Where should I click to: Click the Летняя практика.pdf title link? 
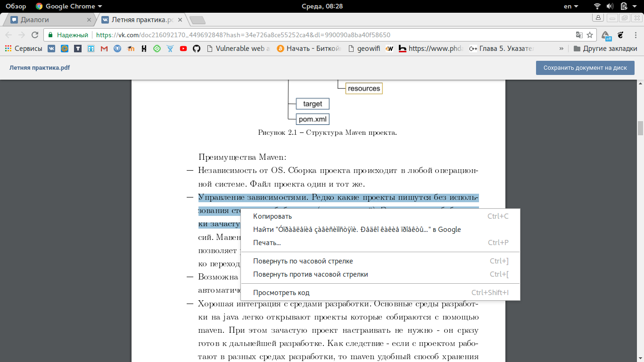(40, 68)
